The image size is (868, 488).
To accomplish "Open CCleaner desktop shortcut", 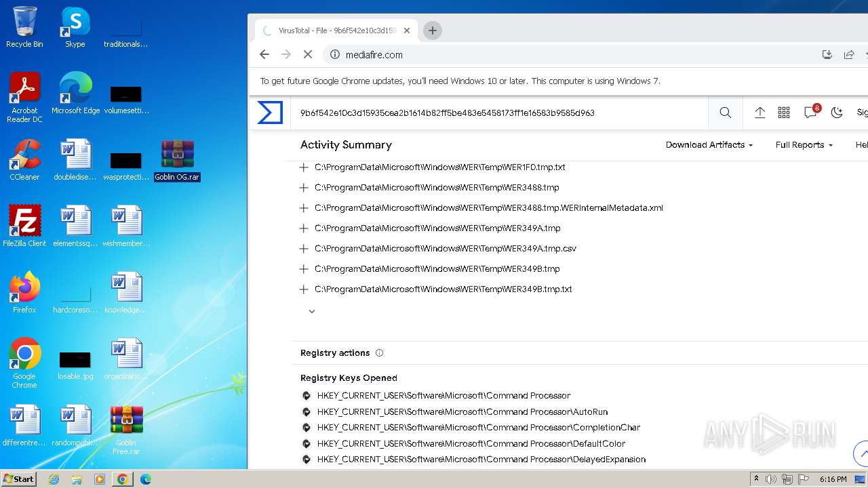I will [x=24, y=160].
